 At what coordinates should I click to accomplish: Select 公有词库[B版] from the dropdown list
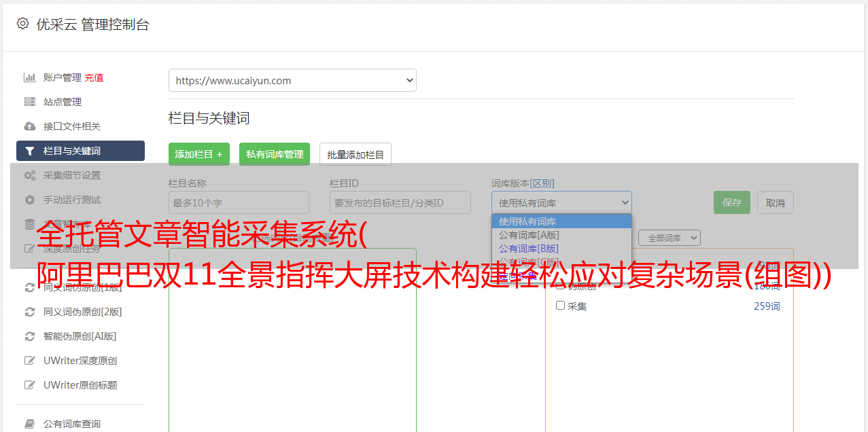click(x=561, y=249)
